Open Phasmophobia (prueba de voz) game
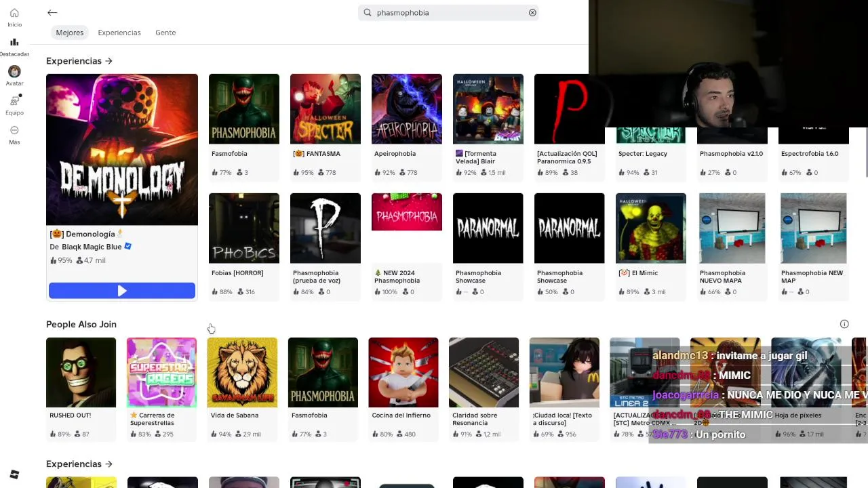Viewport: 868px width, 488px height. [x=325, y=247]
